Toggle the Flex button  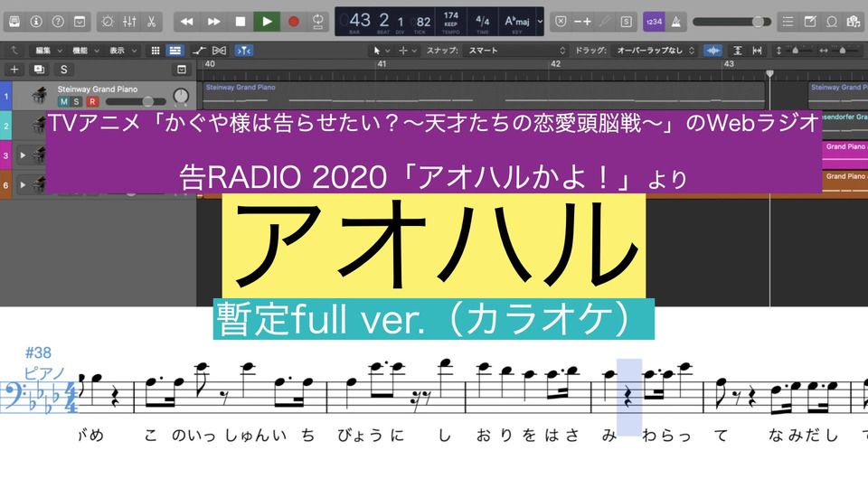(x=219, y=51)
